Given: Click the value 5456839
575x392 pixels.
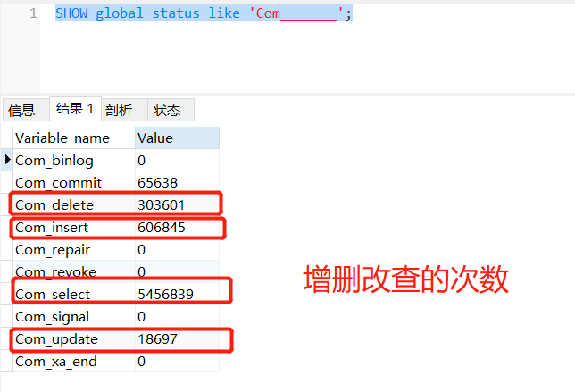Looking at the screenshot, I should [165, 294].
